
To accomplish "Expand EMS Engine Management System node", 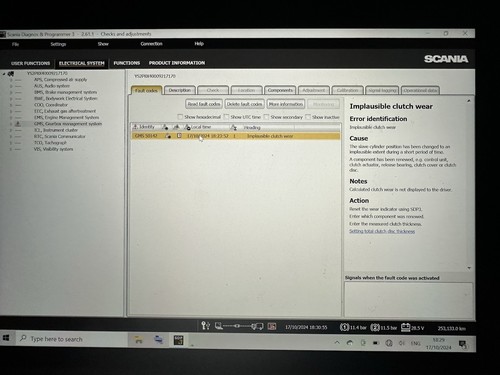I will pos(11,118).
